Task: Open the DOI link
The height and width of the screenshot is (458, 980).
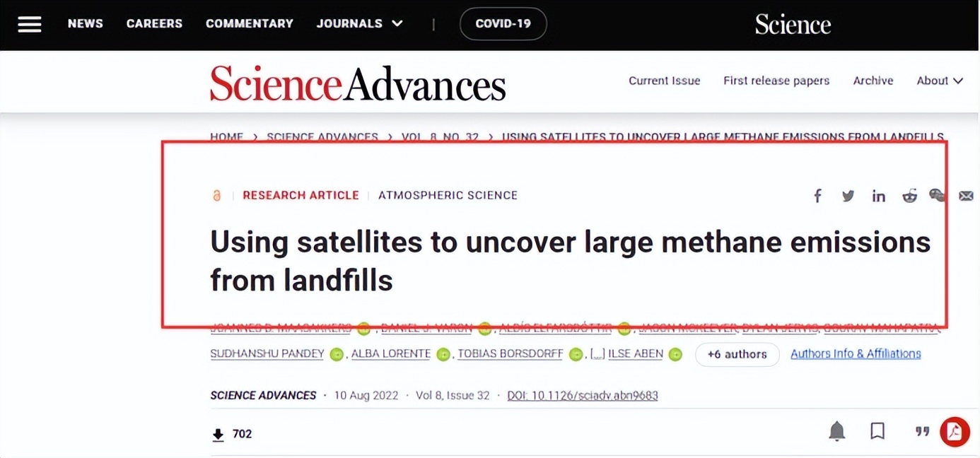Action: coord(583,395)
